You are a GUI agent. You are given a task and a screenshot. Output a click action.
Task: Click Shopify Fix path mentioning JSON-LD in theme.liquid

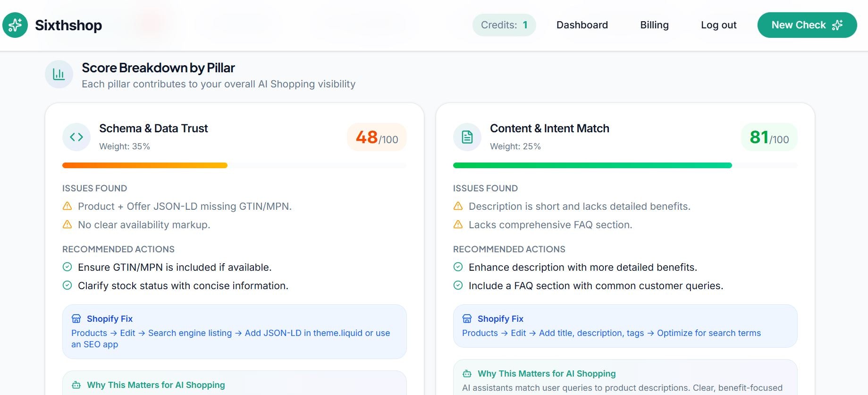pos(231,339)
